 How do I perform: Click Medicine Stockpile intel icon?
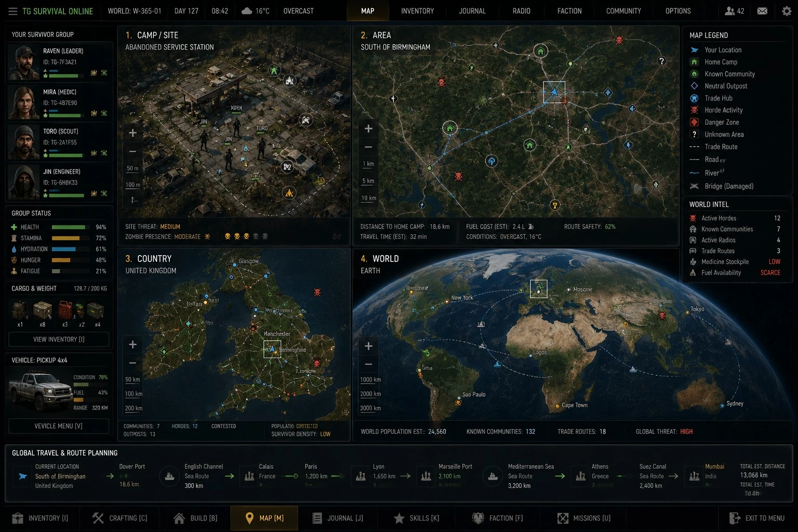(693, 262)
